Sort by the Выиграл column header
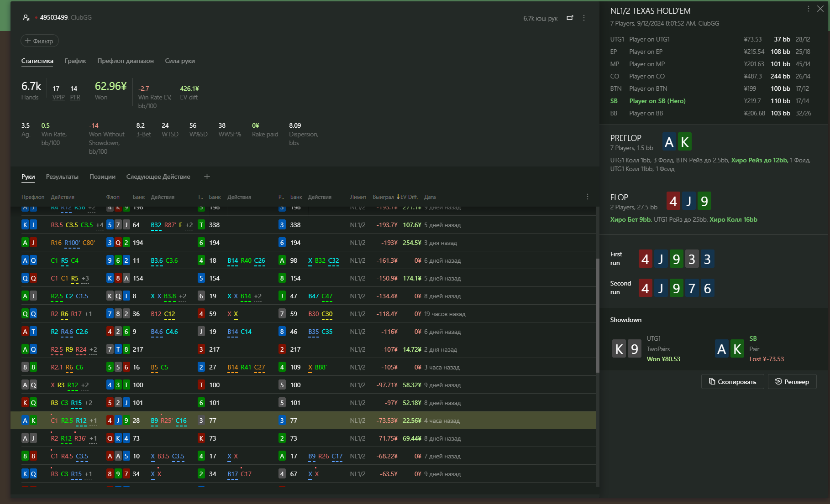Viewport: 830px width, 504px height. pos(383,197)
